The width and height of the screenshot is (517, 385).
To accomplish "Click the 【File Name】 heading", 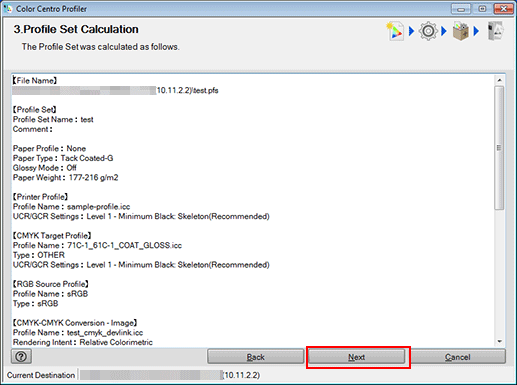I will point(35,81).
